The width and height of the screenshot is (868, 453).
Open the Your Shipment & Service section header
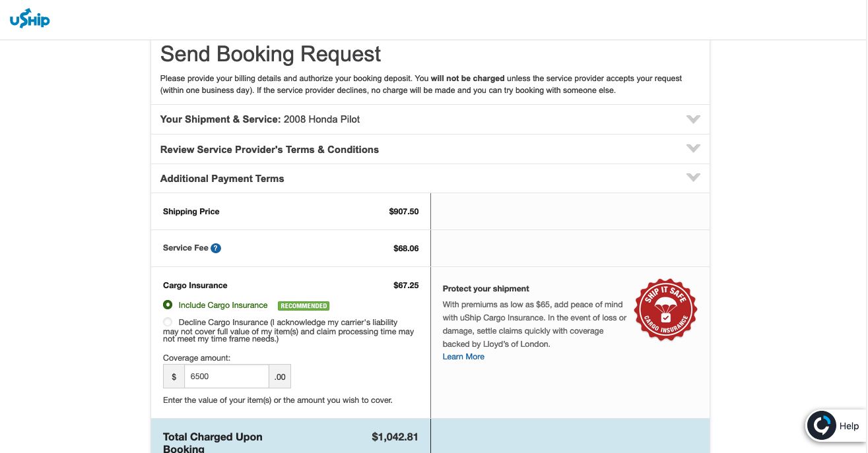coord(430,119)
